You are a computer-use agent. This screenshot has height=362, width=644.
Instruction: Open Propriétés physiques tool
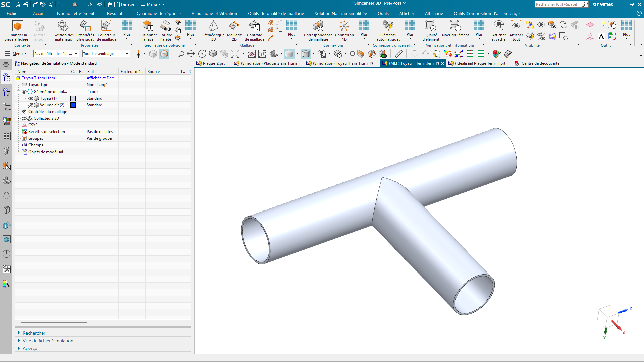(85, 31)
